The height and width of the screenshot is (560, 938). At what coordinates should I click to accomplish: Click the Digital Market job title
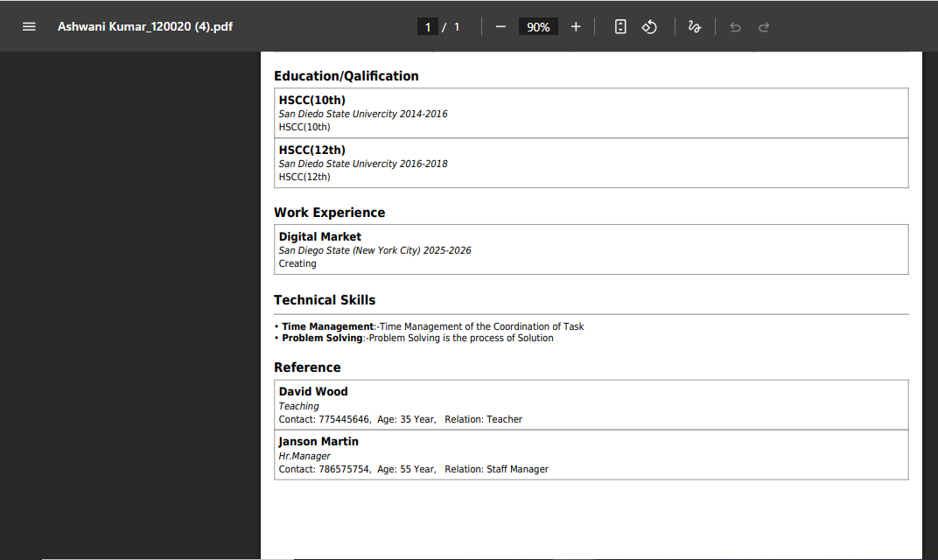(x=319, y=237)
